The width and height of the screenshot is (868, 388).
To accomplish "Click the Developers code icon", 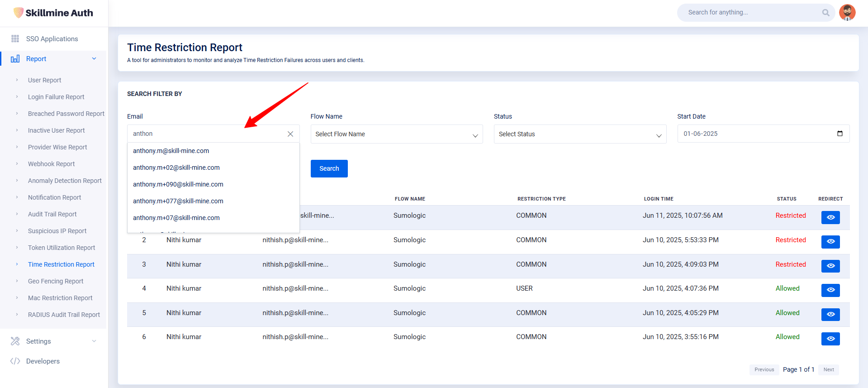I will tap(15, 361).
